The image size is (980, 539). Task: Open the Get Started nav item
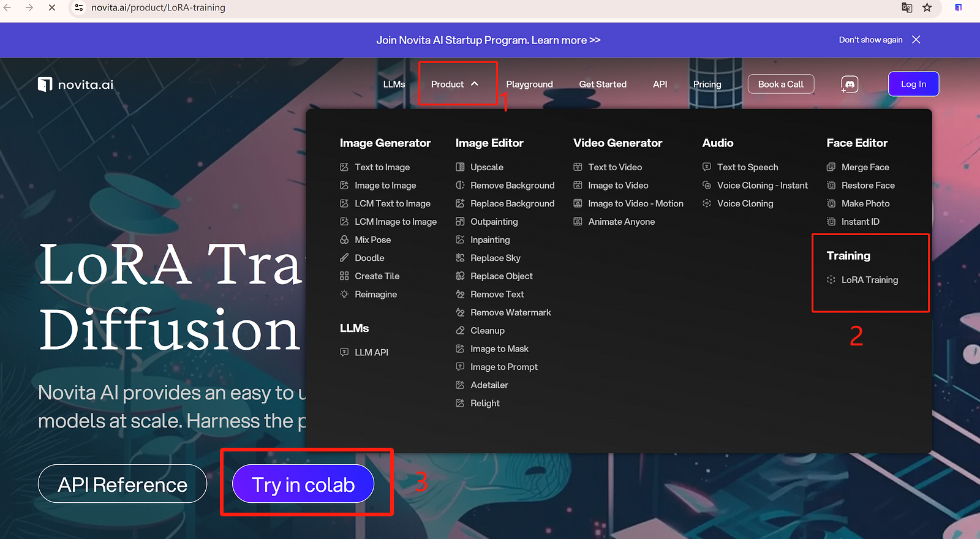[x=603, y=85]
